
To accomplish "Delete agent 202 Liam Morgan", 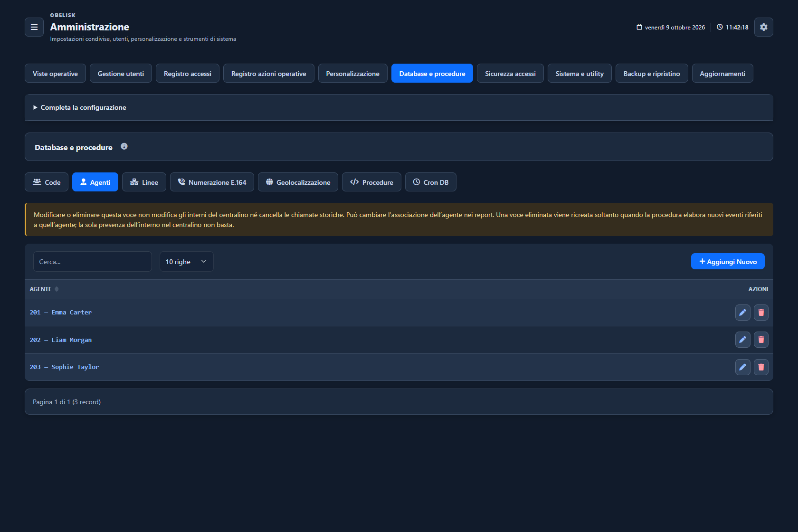I will pos(761,340).
